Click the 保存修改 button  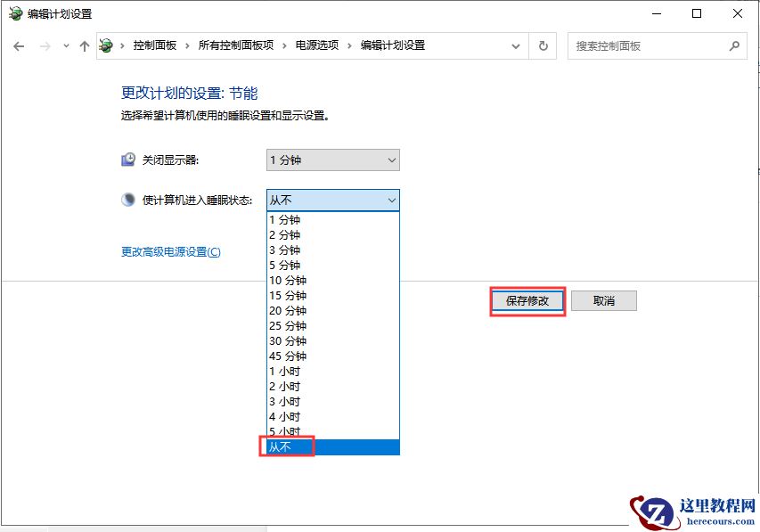click(x=527, y=300)
